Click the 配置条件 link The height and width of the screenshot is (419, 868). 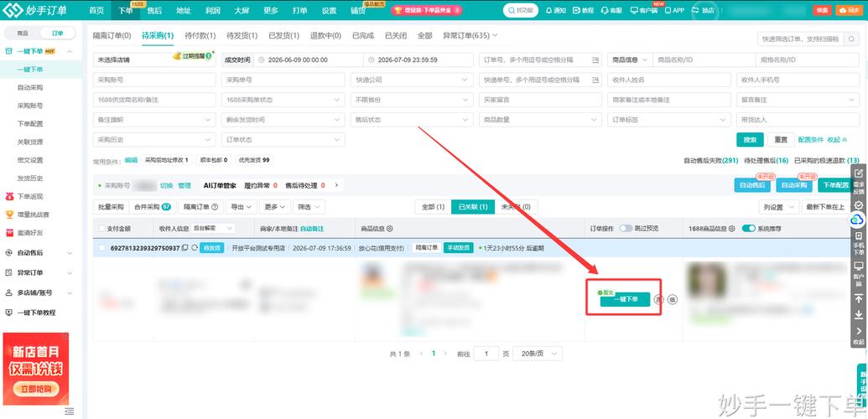(811, 140)
